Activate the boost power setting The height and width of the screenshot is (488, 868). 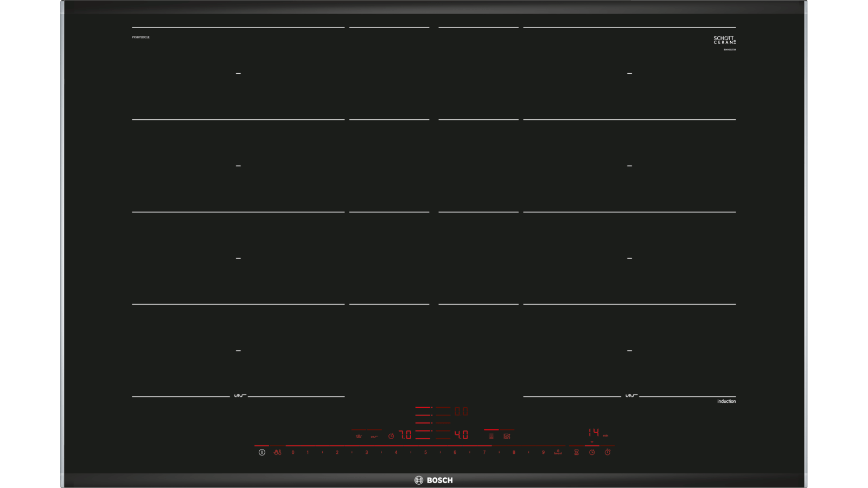point(558,452)
